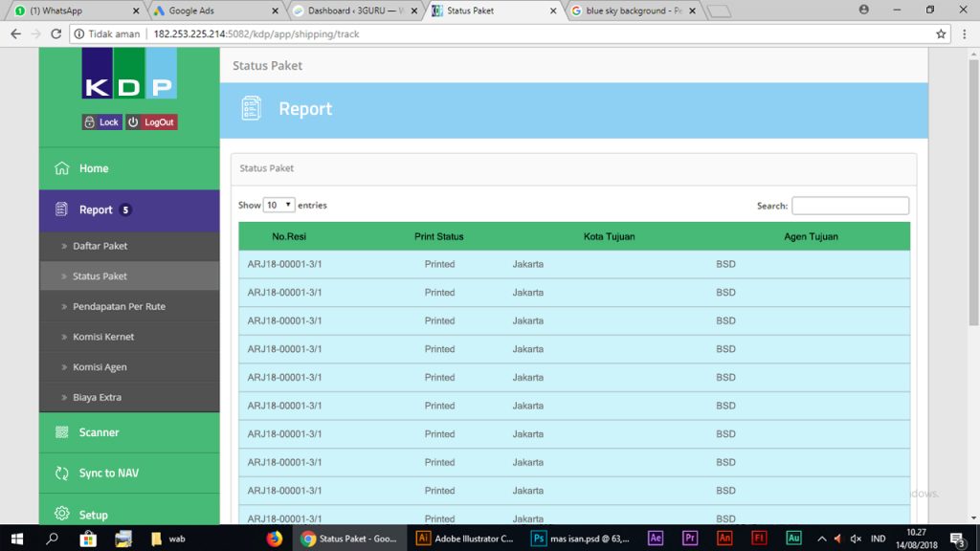Viewport: 980px width, 551px height.
Task: Open the Show entries dropdown
Action: coord(278,205)
